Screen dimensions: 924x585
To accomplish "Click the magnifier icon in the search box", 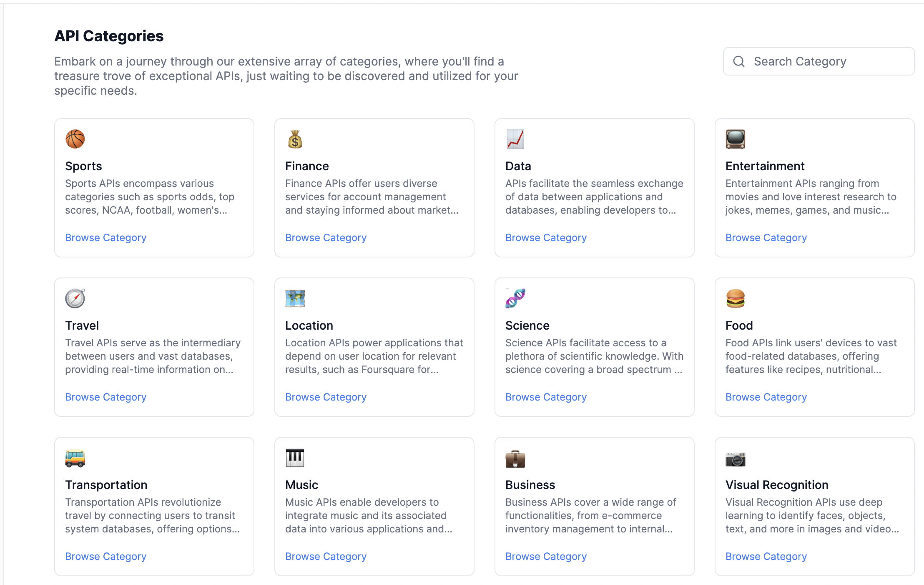I will (739, 61).
